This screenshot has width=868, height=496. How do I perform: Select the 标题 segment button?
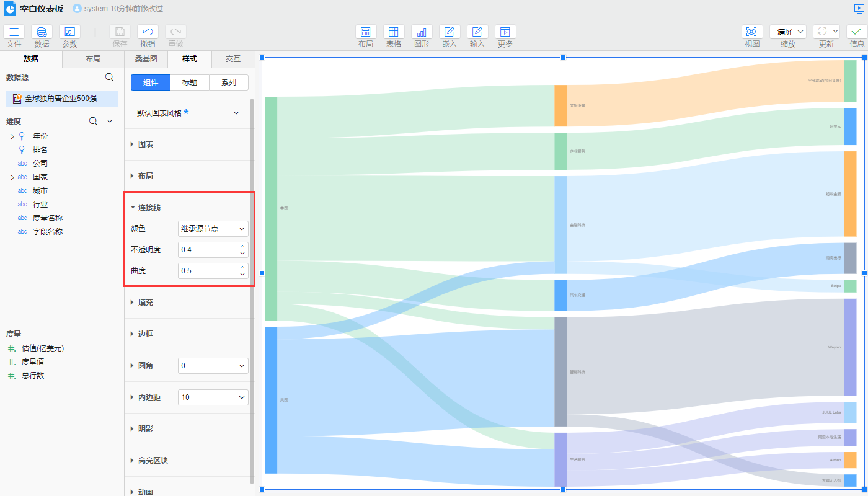pyautogui.click(x=190, y=82)
